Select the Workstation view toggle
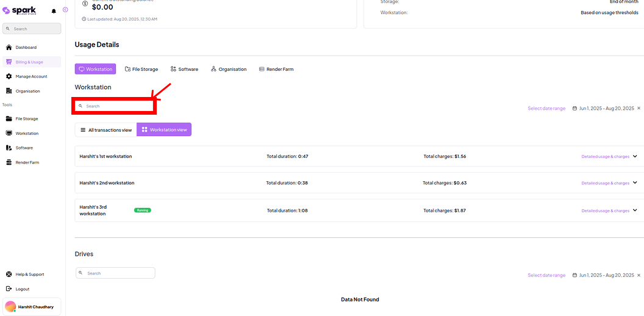This screenshot has width=644, height=316. tap(164, 130)
